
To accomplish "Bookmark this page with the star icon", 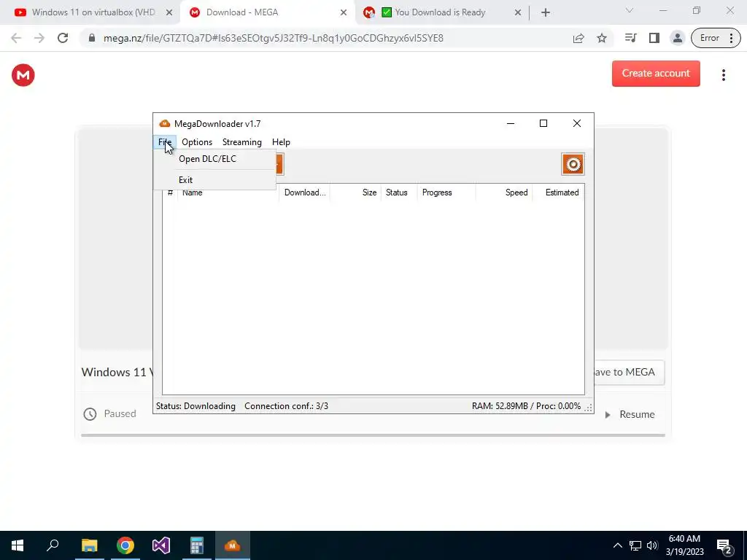I will click(602, 38).
